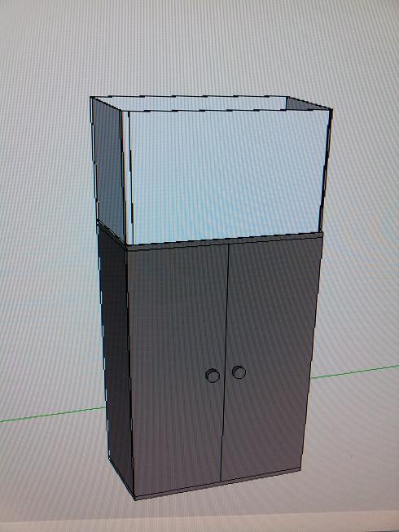Click the cabinet's bottom front-left corner
399x532 pixels.
tap(135, 498)
